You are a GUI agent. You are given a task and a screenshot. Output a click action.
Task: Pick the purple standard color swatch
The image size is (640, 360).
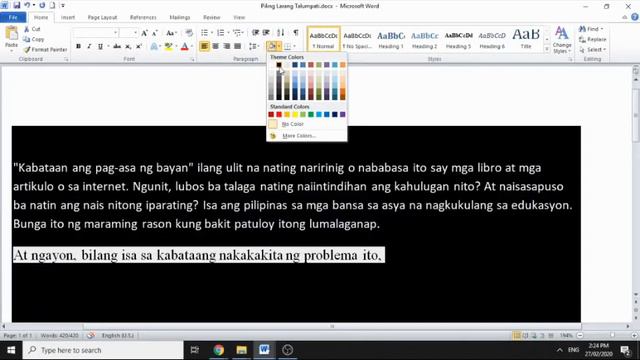pyautogui.click(x=342, y=114)
